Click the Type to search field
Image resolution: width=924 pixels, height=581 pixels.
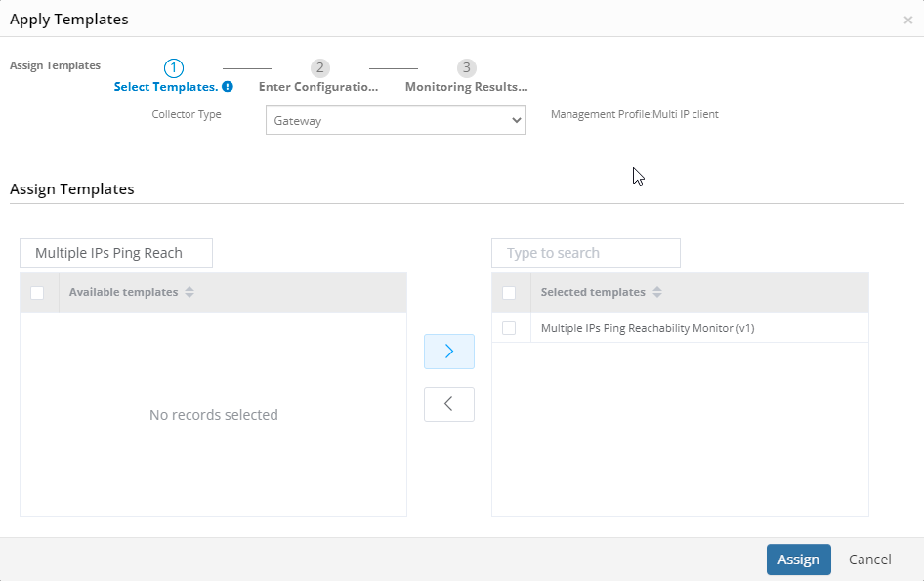click(585, 252)
